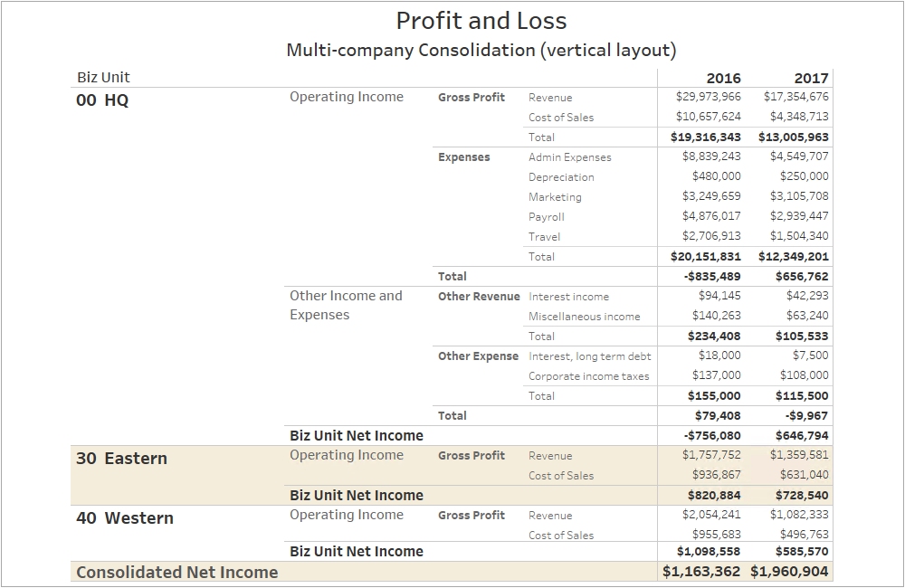905x588 pixels.
Task: Click the Payroll row label
Action: (x=546, y=217)
